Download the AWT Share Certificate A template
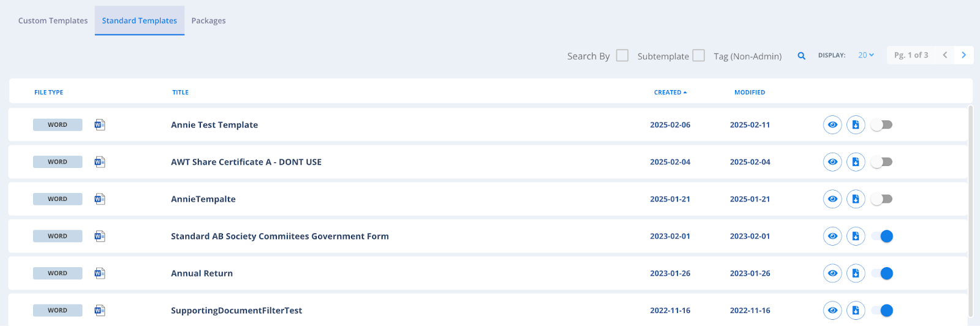This screenshot has width=980, height=326. point(856,162)
